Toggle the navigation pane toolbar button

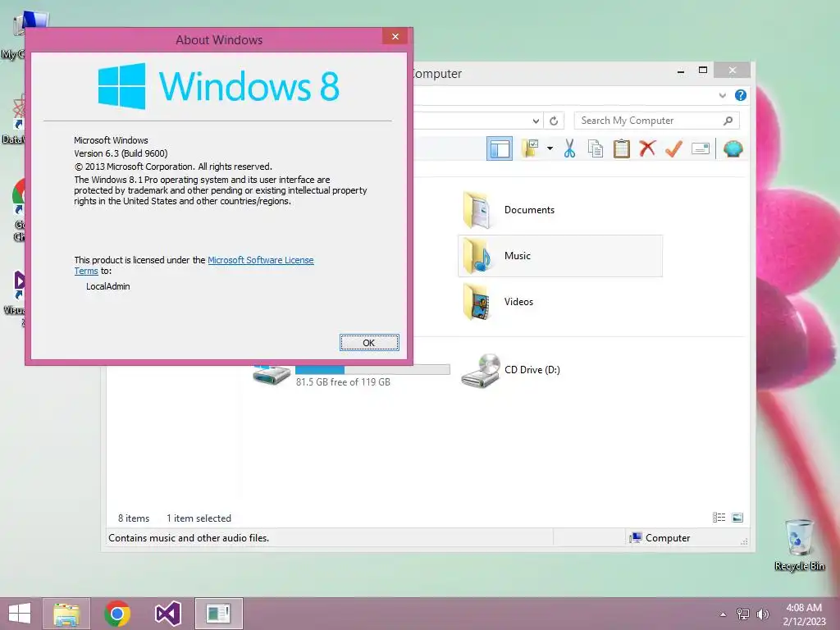[500, 148]
